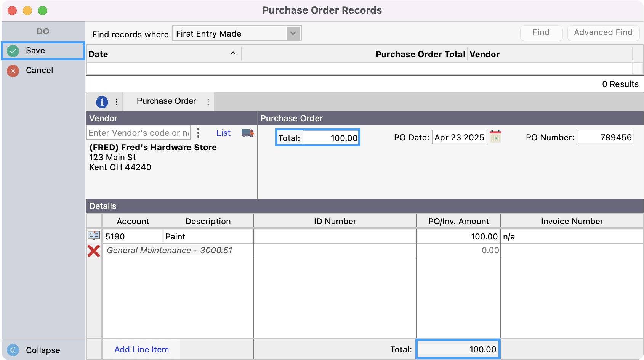
Task: Delete line item with red X
Action: pos(94,251)
